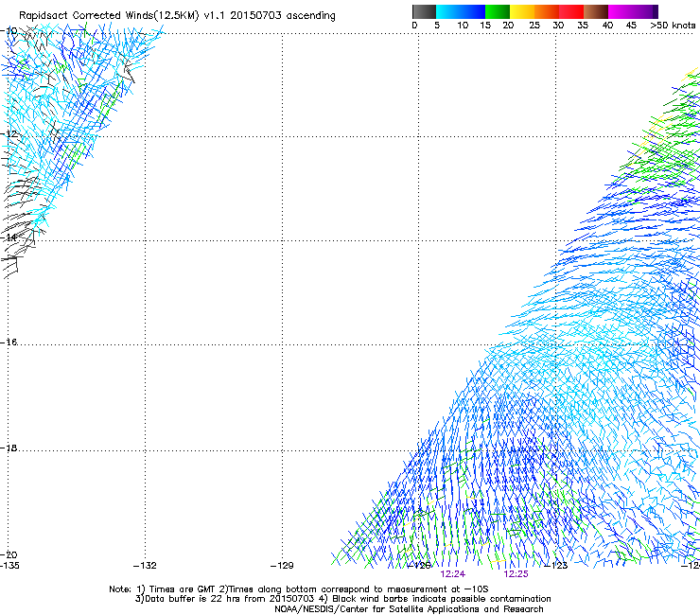This screenshot has height=615, width=700.
Task: Click the '-123' longitude axis label
Action: point(556,566)
